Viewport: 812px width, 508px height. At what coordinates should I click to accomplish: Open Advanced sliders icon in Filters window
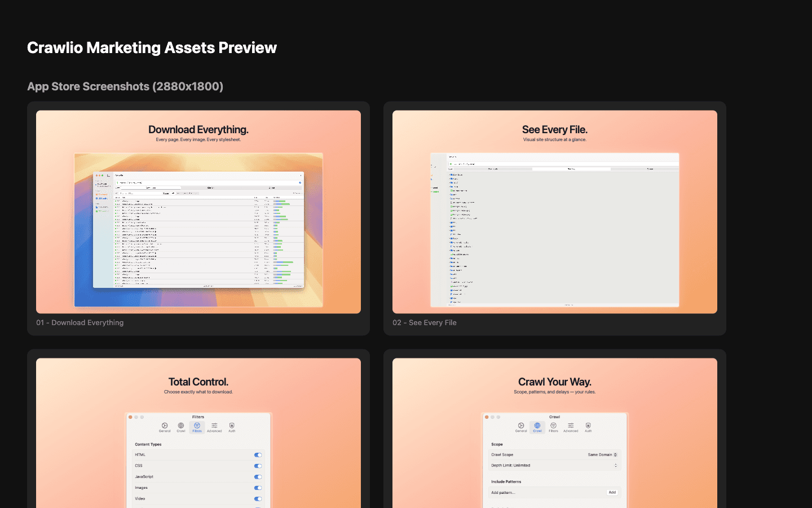(x=214, y=427)
